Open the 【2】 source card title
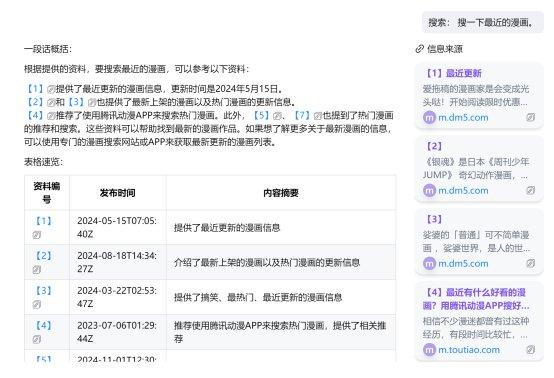554x378 pixels. [434, 146]
